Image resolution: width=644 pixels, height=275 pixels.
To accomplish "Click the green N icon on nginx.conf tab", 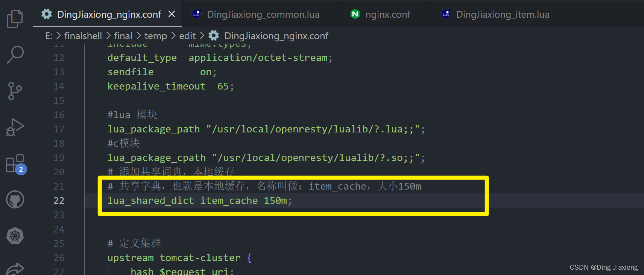I will tap(355, 14).
